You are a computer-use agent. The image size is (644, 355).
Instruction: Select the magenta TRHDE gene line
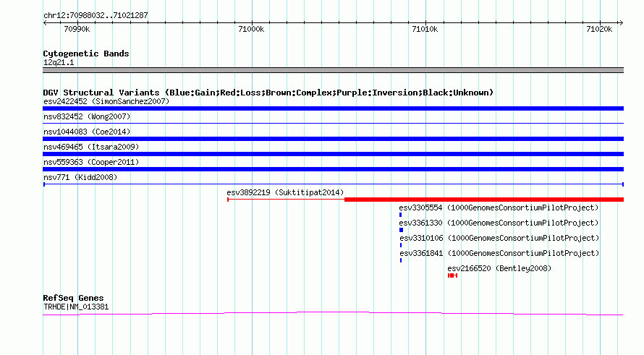click(333, 314)
